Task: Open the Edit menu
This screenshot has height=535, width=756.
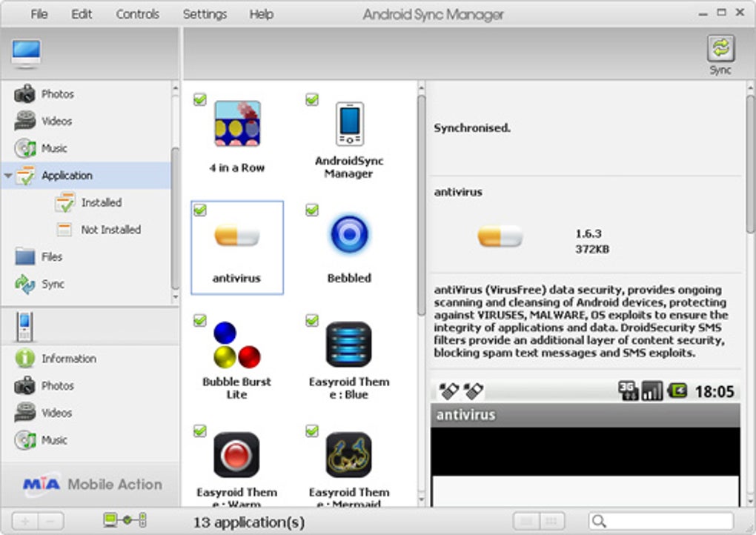Action: [x=82, y=15]
